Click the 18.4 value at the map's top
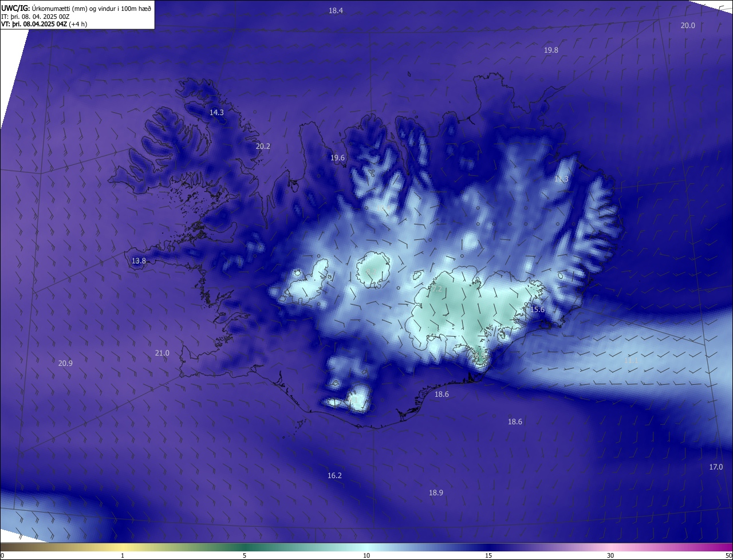Screen dimensions: 733x560 tap(336, 11)
